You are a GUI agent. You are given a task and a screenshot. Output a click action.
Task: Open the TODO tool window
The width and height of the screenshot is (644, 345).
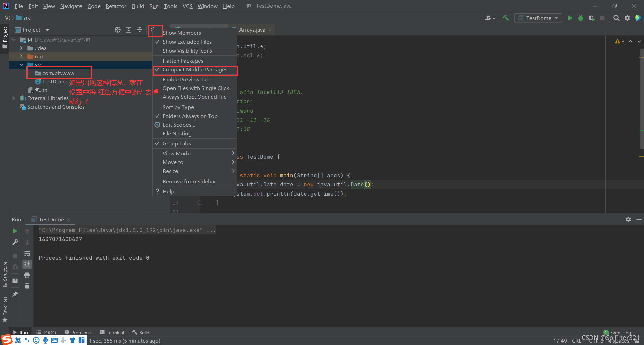pyautogui.click(x=46, y=332)
